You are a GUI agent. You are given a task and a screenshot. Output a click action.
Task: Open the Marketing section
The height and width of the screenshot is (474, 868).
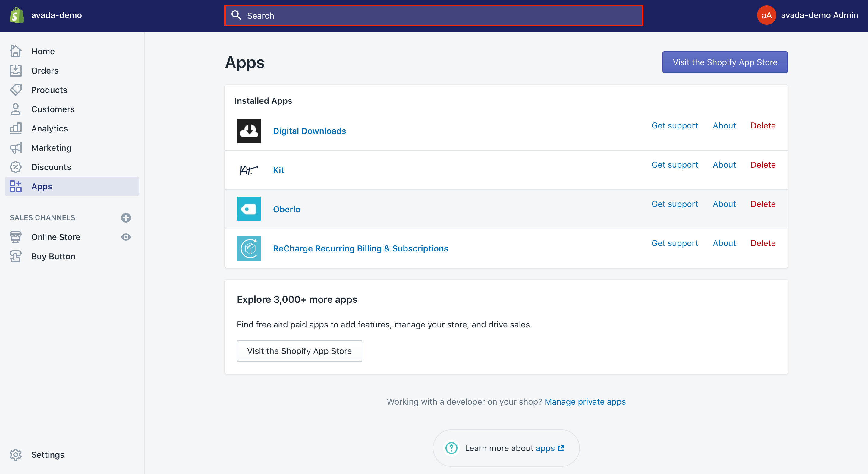coord(72,148)
